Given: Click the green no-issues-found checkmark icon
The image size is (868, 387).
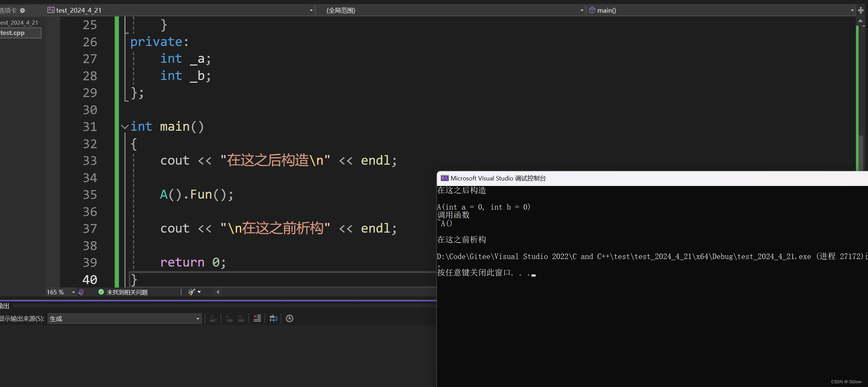Looking at the screenshot, I should click(101, 292).
